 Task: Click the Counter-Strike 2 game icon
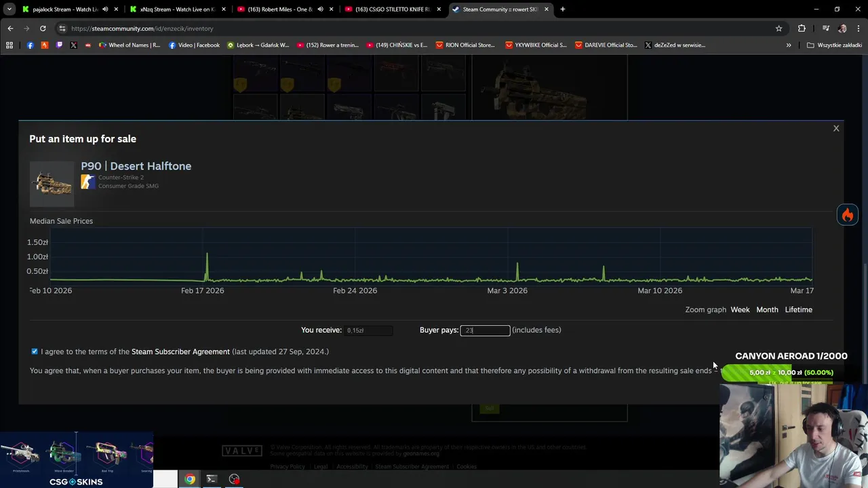(x=88, y=182)
